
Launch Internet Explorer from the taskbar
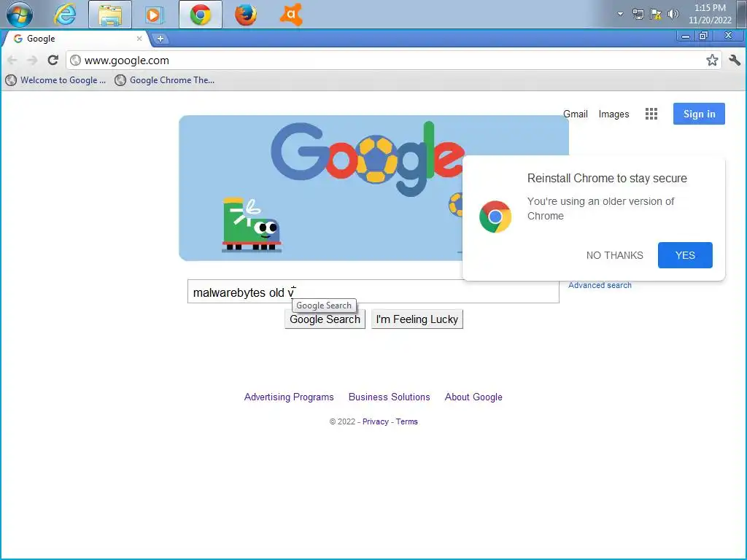(65, 15)
